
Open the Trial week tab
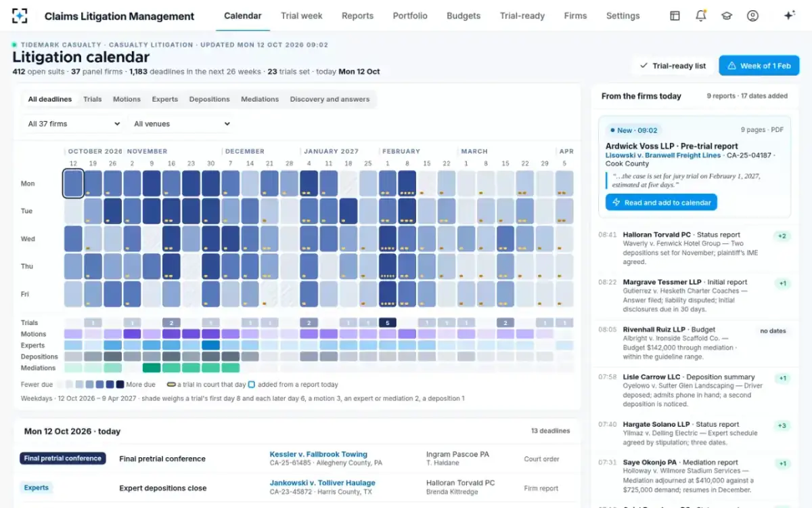pyautogui.click(x=302, y=16)
